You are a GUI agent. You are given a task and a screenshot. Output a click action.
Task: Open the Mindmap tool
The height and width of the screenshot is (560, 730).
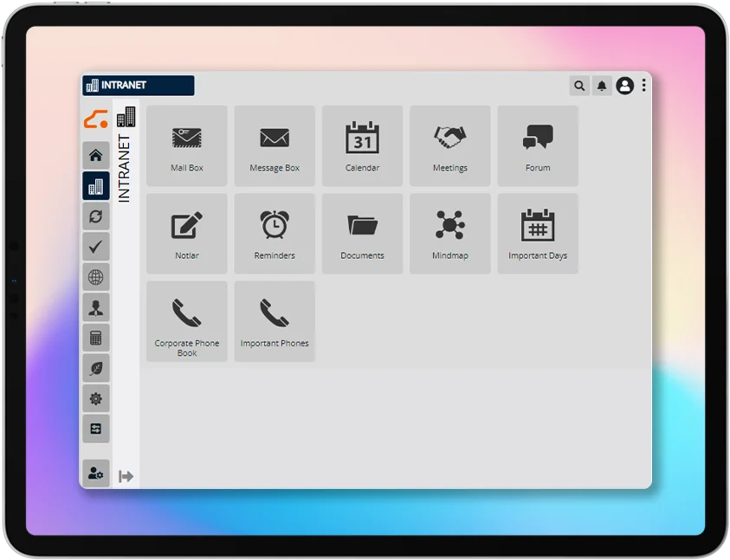449,232
